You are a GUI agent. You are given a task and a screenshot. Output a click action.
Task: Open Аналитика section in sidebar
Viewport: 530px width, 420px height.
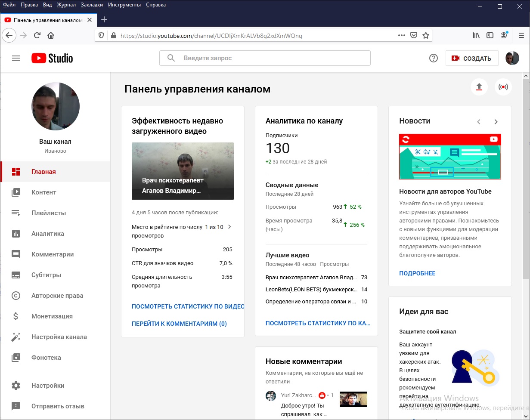click(x=55, y=234)
